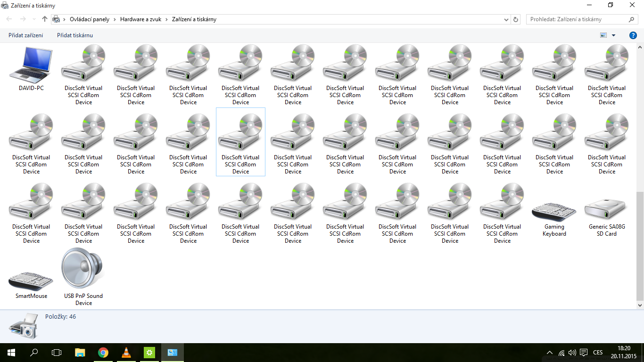Click Přidat tiskárnu
Viewport: 644px width, 362px height.
pyautogui.click(x=75, y=35)
